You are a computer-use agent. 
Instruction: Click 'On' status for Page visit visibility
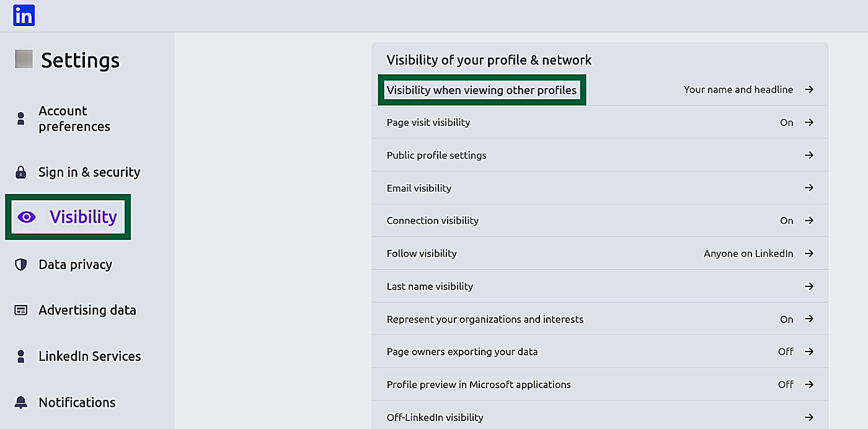[x=787, y=122]
